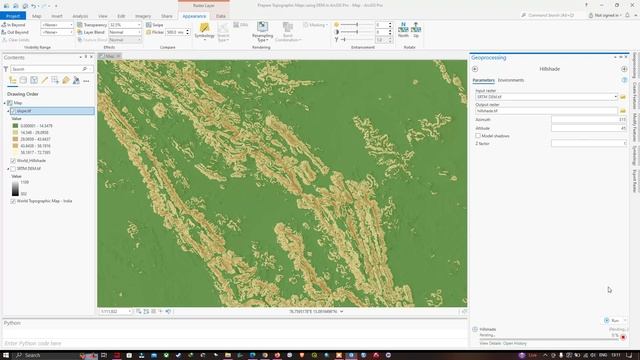Switch to the Environments tab
Viewport: 640px width, 360px height.
(511, 80)
